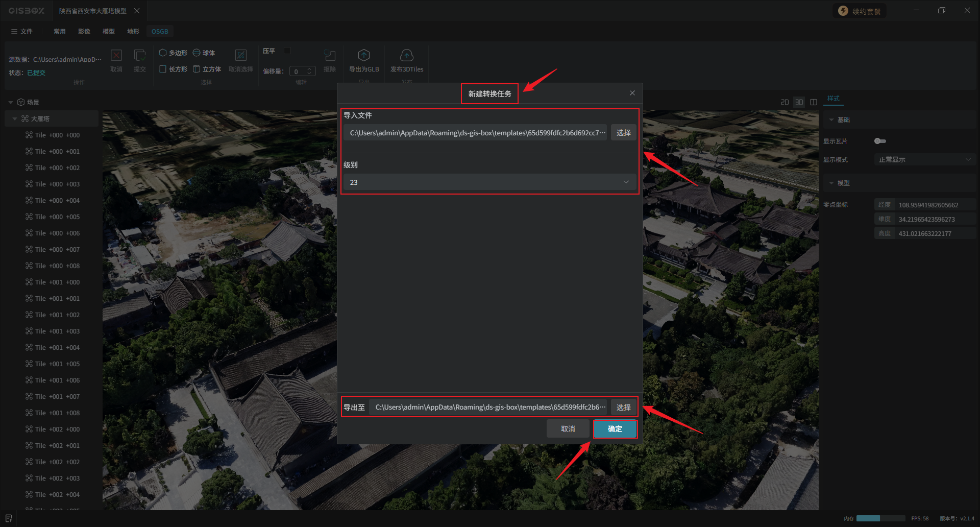980x527 pixels.
Task: Click the log icon in bottom-left status bar
Action: click(x=9, y=518)
